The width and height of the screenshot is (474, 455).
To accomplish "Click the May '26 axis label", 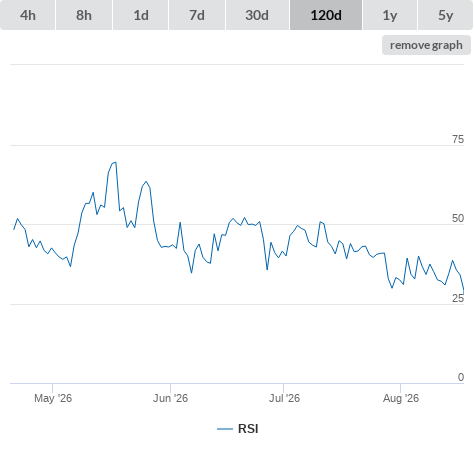I will point(53,398).
